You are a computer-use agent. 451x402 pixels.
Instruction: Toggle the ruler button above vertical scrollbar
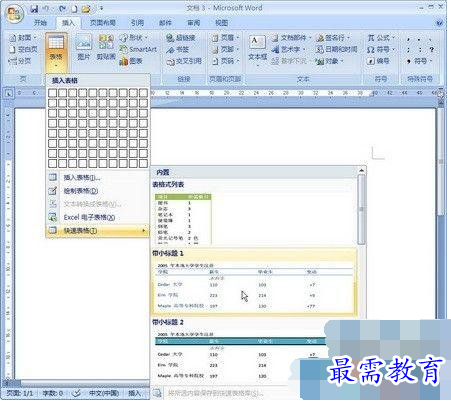click(441, 94)
